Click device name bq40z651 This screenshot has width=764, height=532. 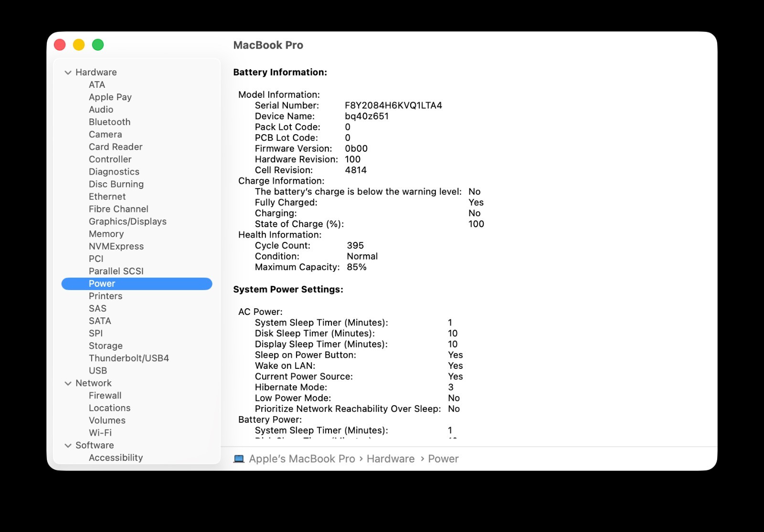pos(367,116)
